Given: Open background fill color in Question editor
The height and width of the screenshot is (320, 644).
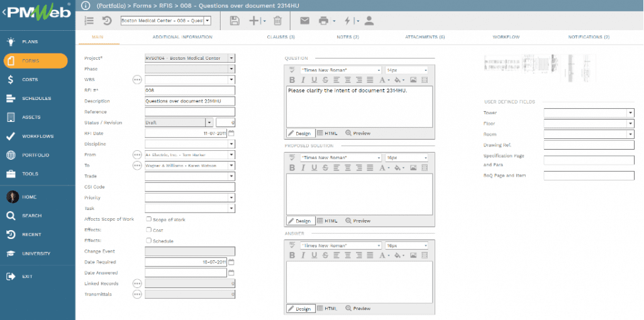Looking at the screenshot, I should pyautogui.click(x=399, y=80).
